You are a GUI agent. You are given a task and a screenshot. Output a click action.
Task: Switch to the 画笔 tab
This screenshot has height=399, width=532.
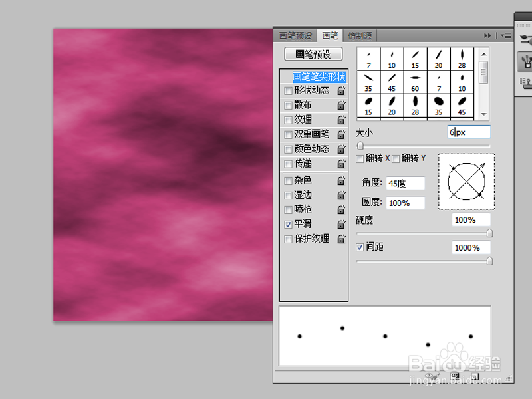(330, 35)
